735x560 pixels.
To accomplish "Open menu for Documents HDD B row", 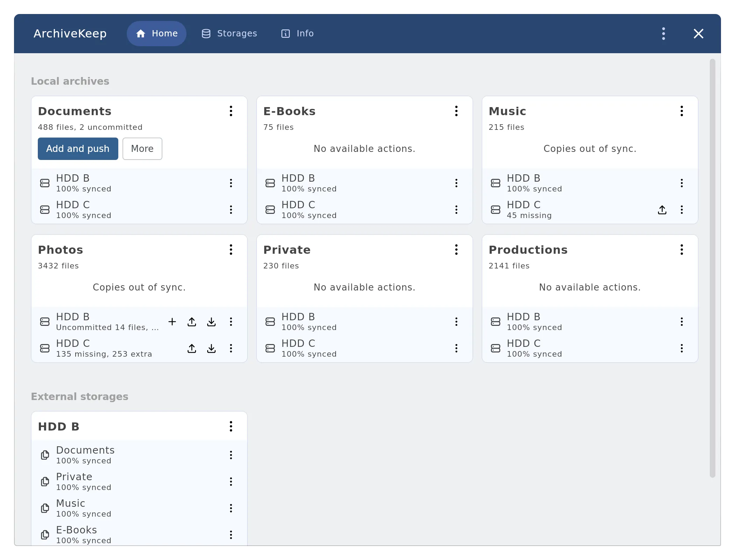I will point(231,183).
